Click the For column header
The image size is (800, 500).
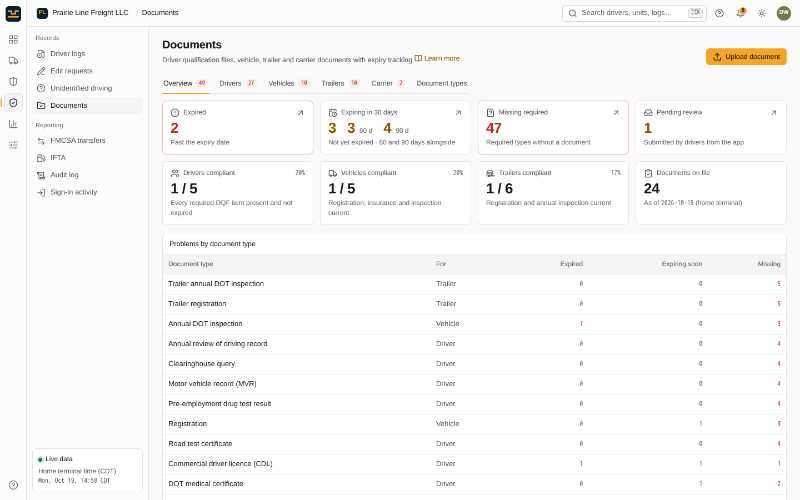(441, 264)
